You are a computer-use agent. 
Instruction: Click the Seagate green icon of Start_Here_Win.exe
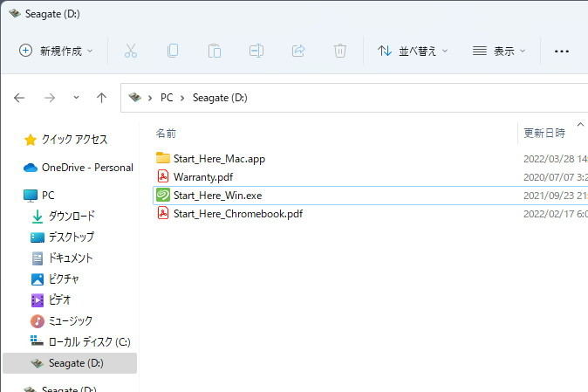pyautogui.click(x=163, y=195)
